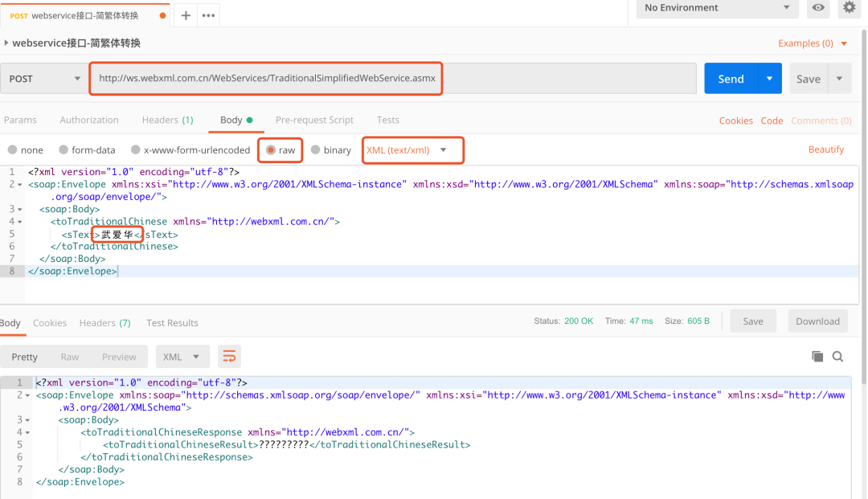
Task: Click the request Save button
Action: coord(809,79)
